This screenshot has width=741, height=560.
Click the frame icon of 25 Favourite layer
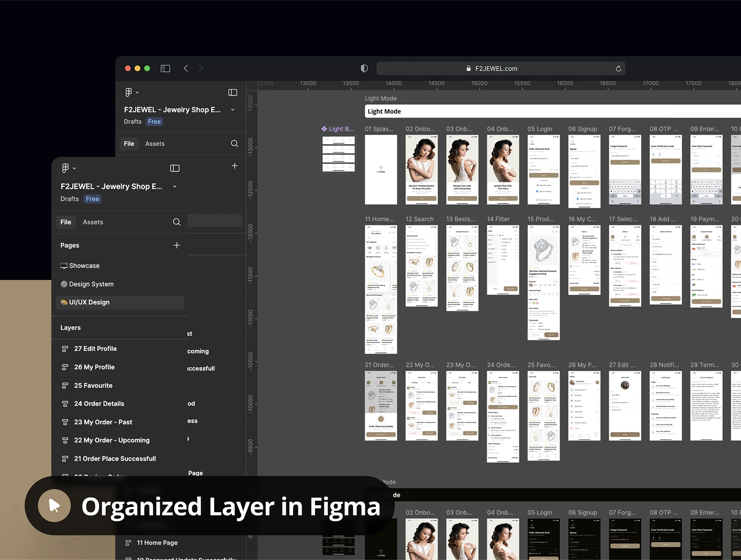tap(65, 385)
